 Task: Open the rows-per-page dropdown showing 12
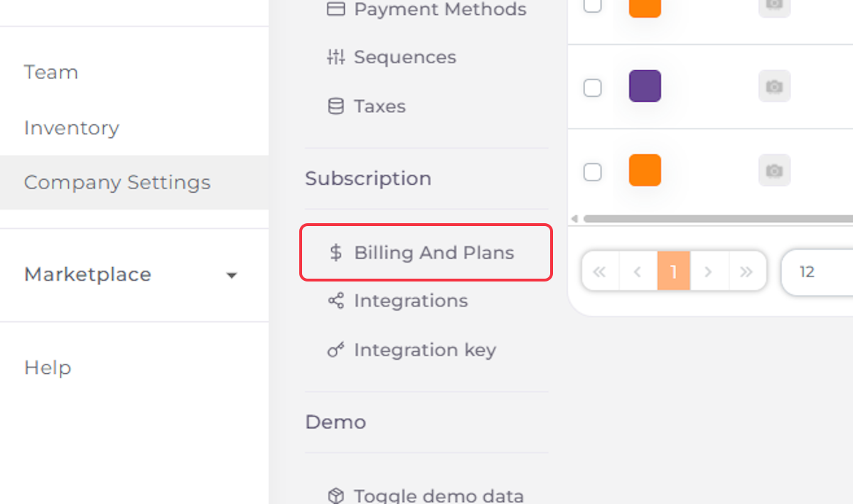click(817, 272)
